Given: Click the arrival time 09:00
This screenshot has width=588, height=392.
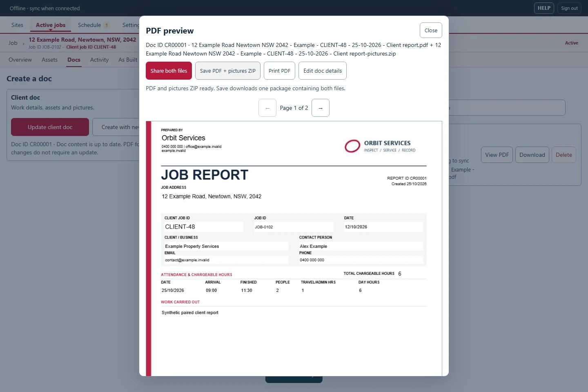Looking at the screenshot, I should (211, 290).
